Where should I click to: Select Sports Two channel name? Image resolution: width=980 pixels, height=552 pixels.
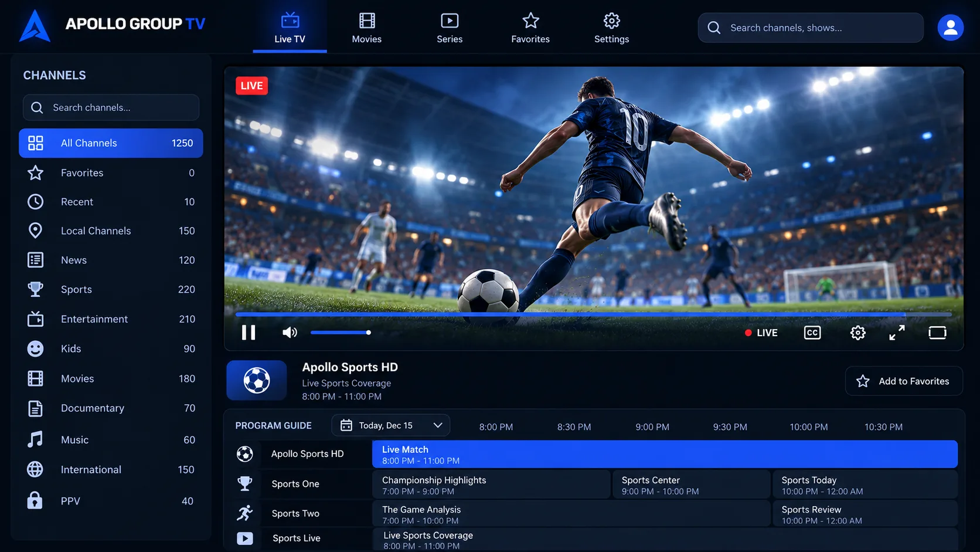coord(295,513)
